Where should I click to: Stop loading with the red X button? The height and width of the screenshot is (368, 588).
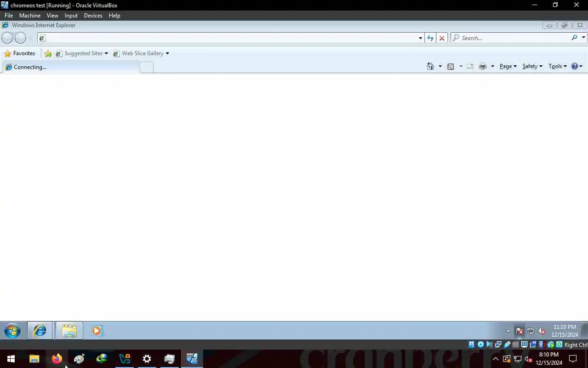[442, 38]
